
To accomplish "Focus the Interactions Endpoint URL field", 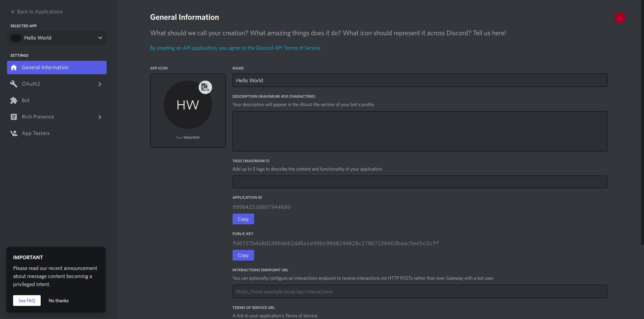I will pos(419,291).
